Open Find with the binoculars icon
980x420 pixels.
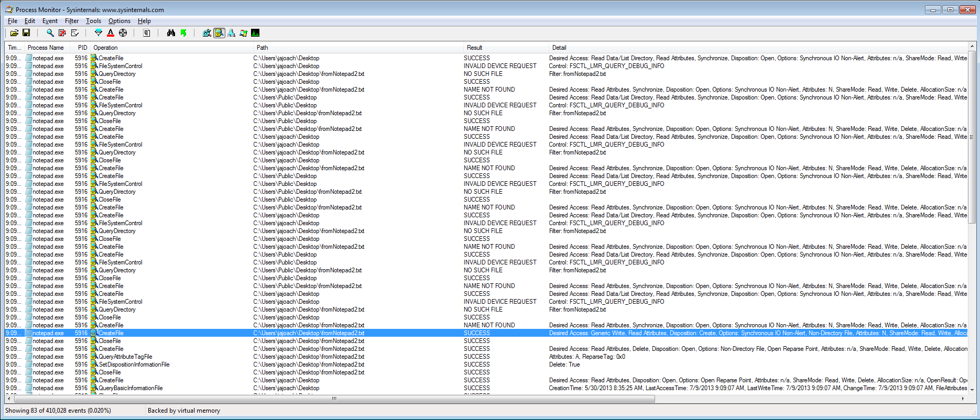(171, 33)
